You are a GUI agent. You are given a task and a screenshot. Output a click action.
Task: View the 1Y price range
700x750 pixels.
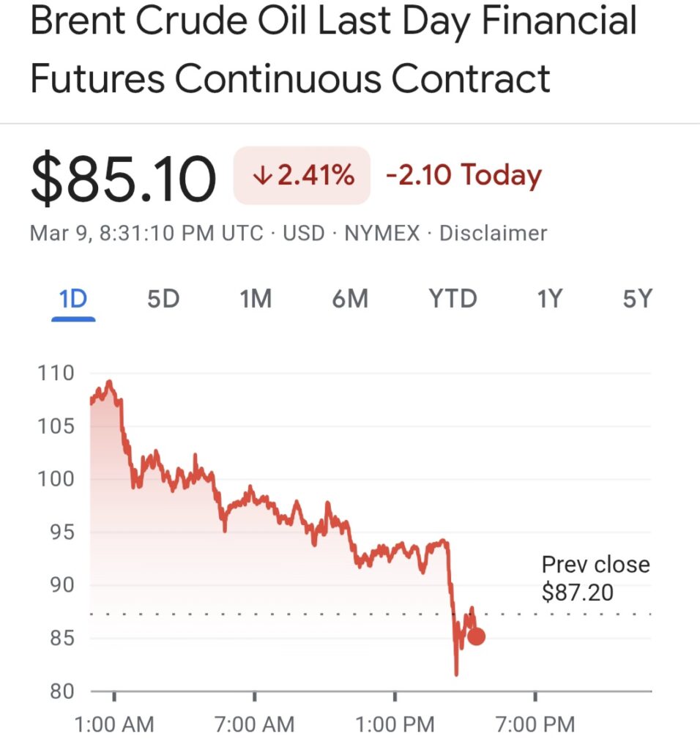(x=549, y=300)
